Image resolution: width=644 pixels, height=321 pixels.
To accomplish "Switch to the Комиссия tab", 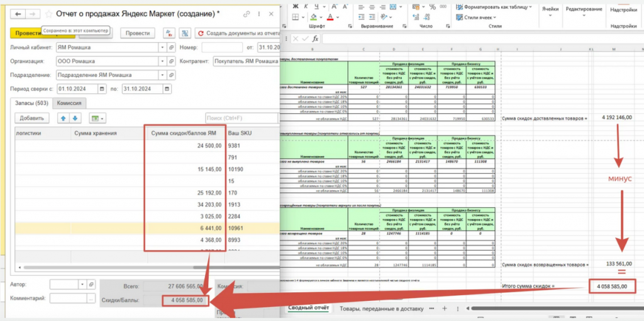I will pyautogui.click(x=70, y=103).
